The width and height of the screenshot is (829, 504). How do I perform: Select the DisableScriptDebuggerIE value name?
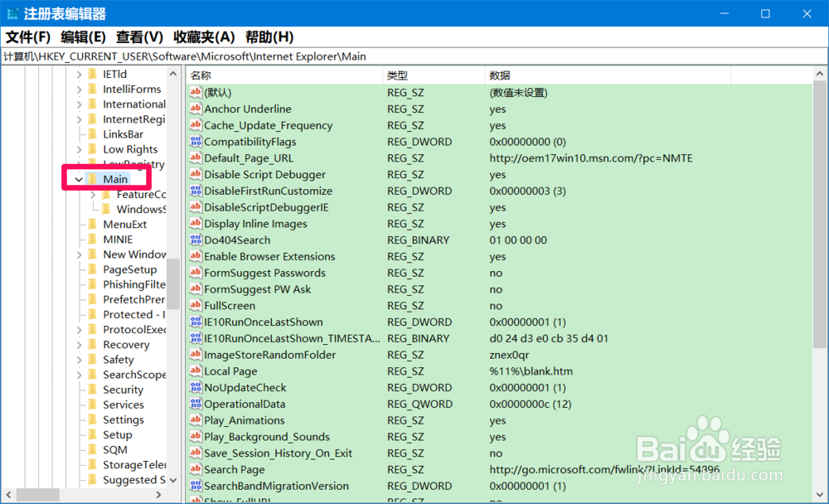coord(266,207)
